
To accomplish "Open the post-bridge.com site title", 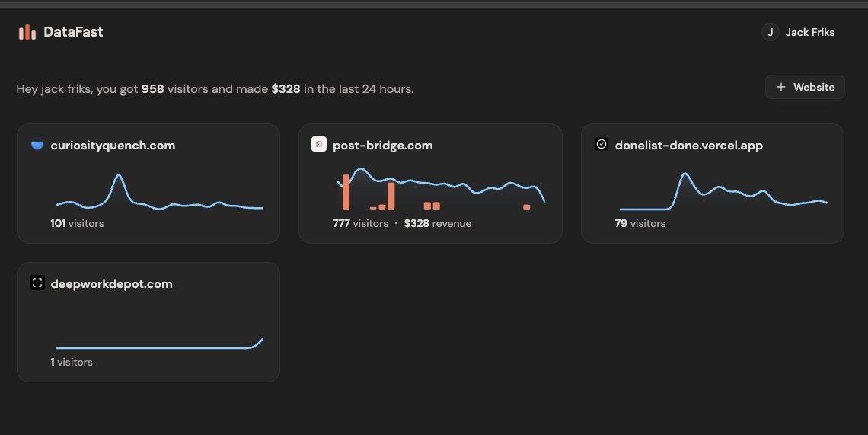I will [x=382, y=146].
